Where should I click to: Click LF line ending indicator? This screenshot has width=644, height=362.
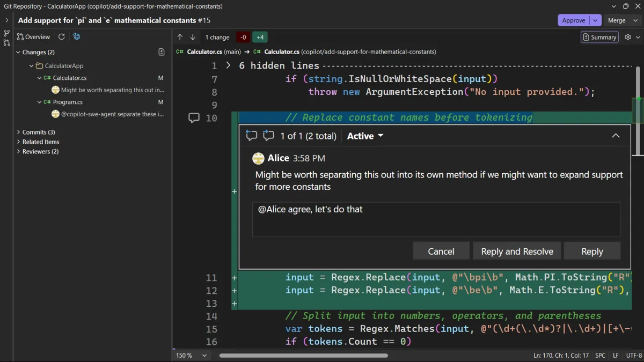[x=616, y=356]
